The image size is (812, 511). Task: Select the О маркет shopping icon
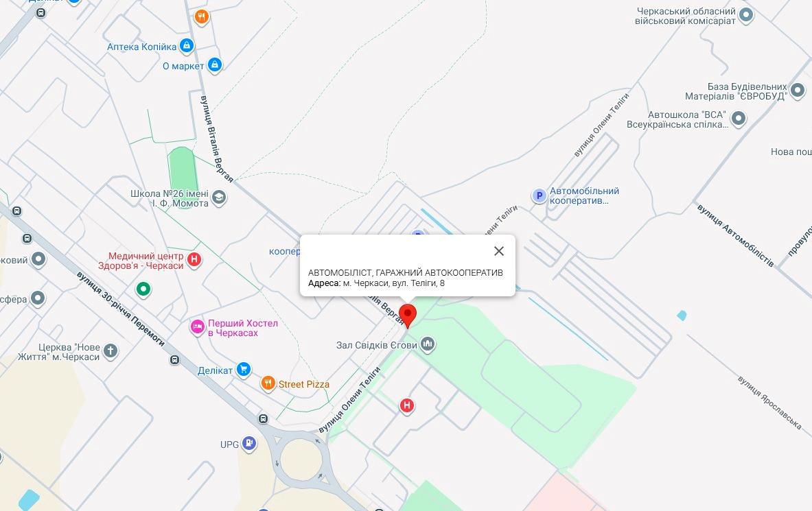point(214,65)
